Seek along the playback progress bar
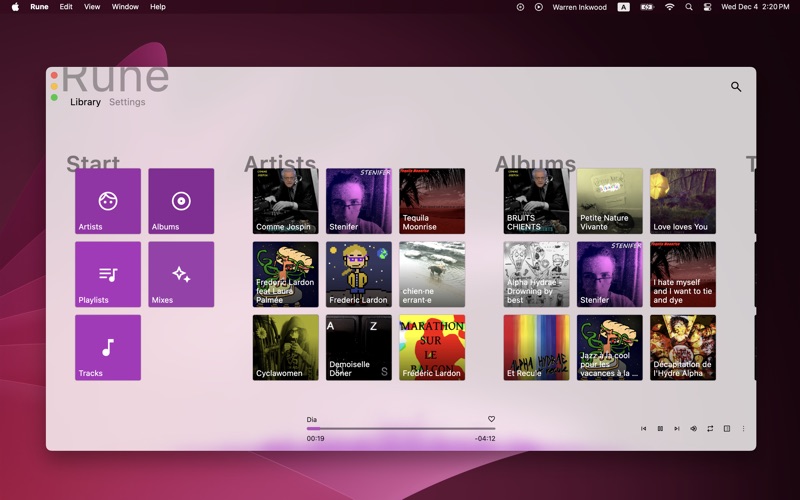 [401, 429]
